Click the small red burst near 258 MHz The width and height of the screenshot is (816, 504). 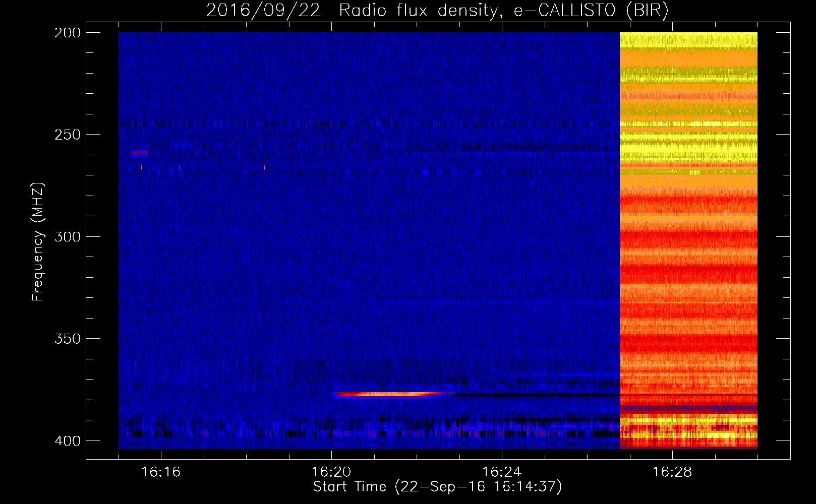point(140,152)
